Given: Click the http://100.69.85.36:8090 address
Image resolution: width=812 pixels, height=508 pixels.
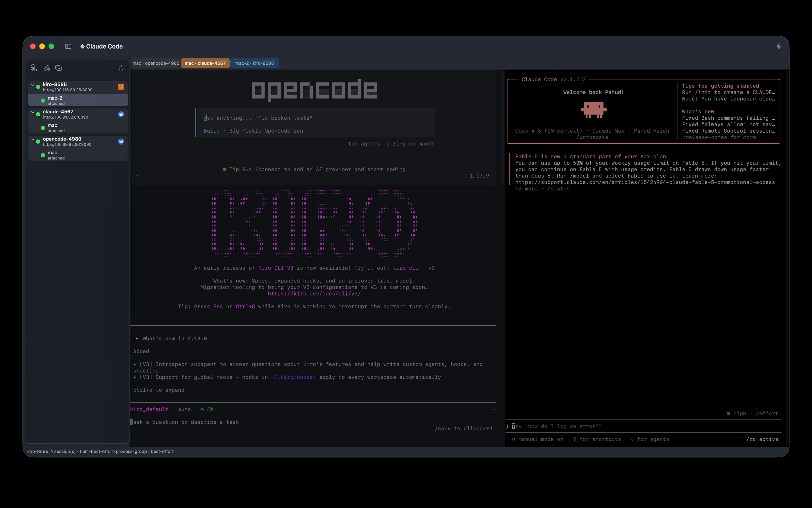Looking at the screenshot, I should point(67,144).
